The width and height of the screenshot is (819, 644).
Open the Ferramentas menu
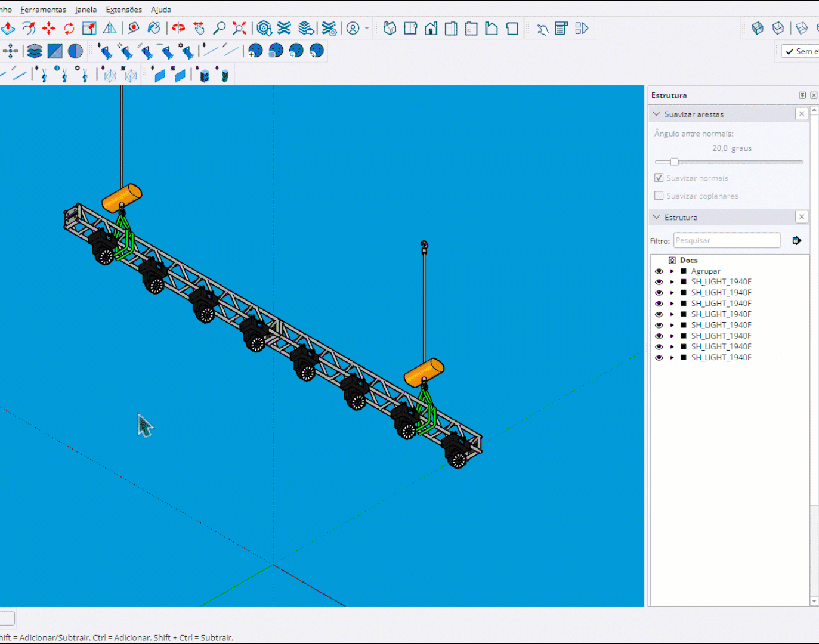(44, 10)
